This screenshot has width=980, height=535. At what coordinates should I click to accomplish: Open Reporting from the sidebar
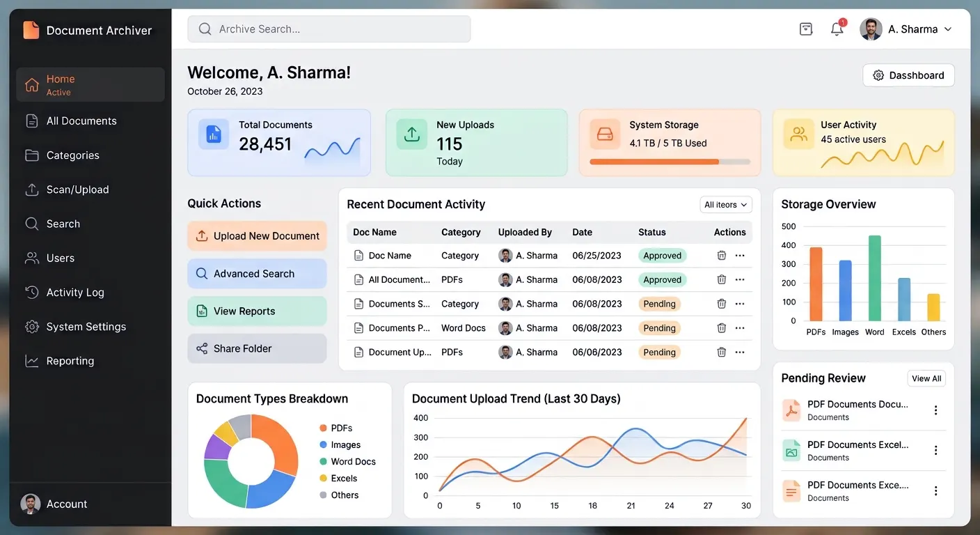pyautogui.click(x=90, y=361)
